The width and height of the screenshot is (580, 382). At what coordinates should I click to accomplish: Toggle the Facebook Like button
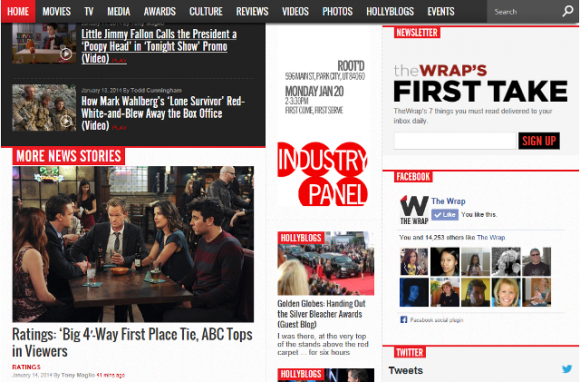click(x=445, y=215)
